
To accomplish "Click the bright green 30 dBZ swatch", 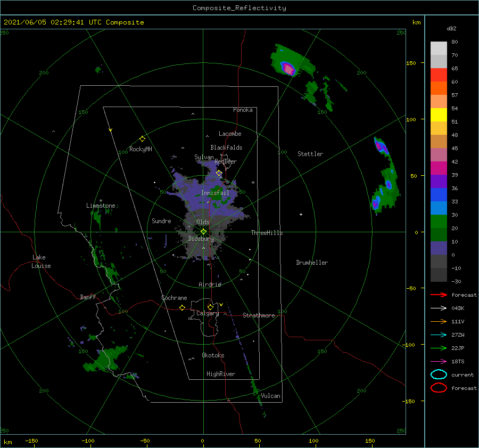I will pos(439,222).
